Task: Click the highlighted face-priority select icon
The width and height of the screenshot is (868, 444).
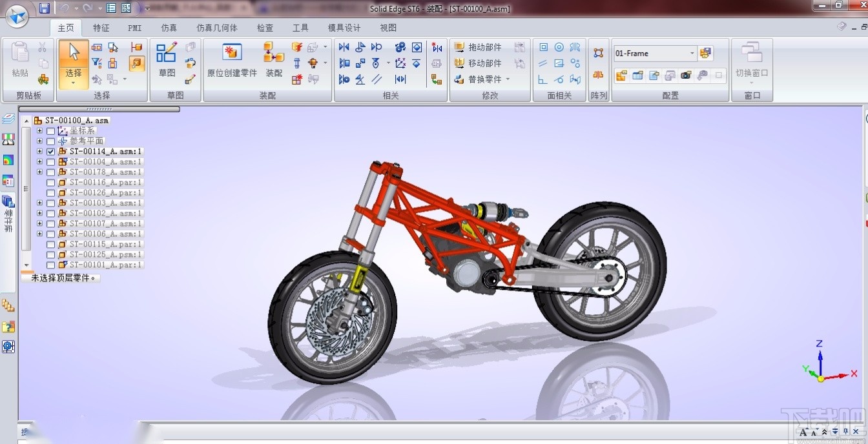Action: [136, 63]
